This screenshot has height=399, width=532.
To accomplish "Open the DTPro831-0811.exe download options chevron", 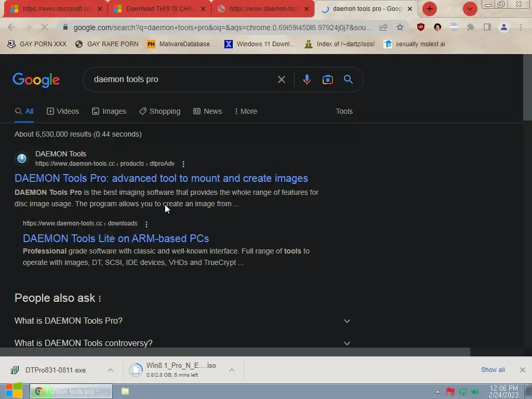I will point(110,370).
